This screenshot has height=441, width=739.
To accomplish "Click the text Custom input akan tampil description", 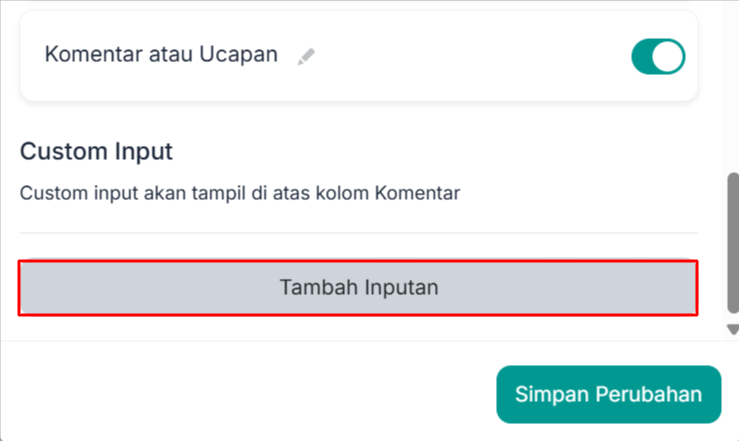I will (x=240, y=193).
